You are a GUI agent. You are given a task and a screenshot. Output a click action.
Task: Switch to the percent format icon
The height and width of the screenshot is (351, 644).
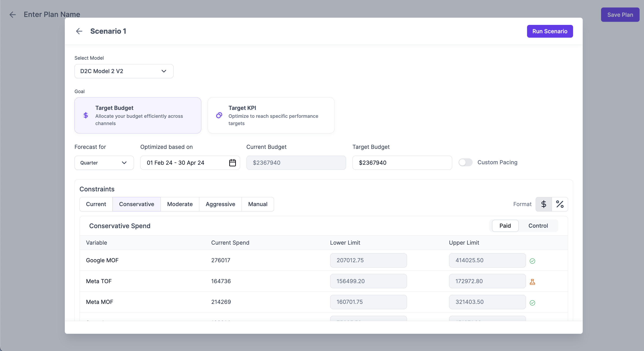click(559, 204)
